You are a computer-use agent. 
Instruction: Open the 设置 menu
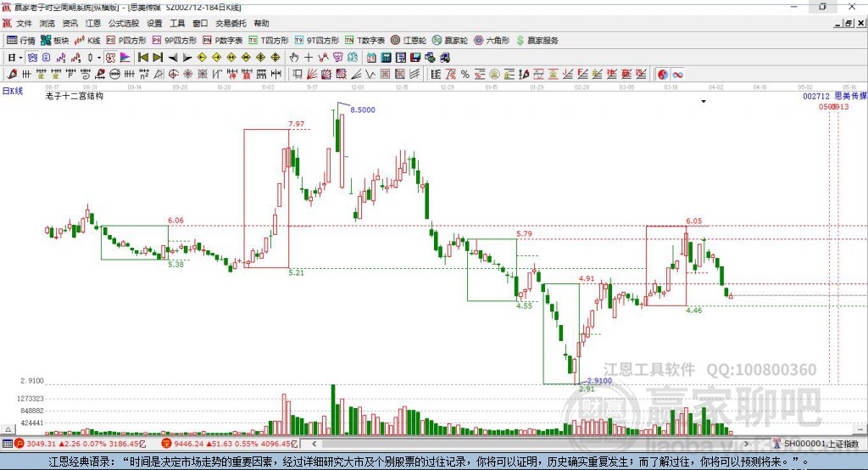[154, 23]
